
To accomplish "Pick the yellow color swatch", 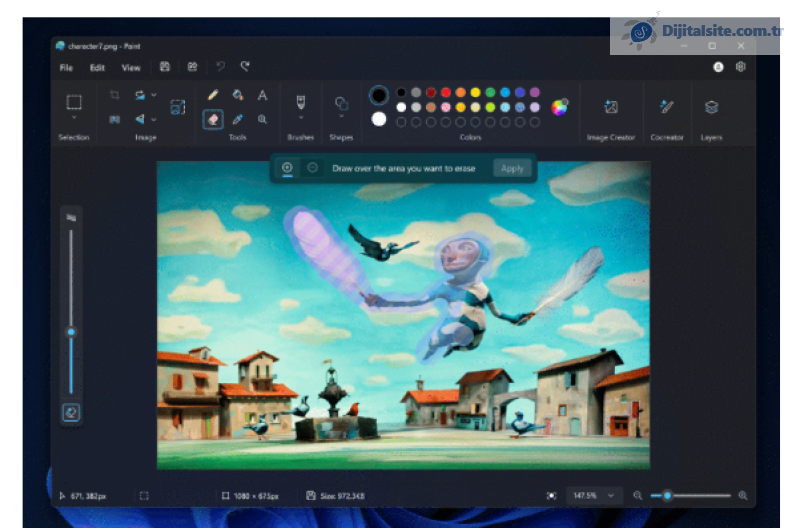I will point(475,92).
